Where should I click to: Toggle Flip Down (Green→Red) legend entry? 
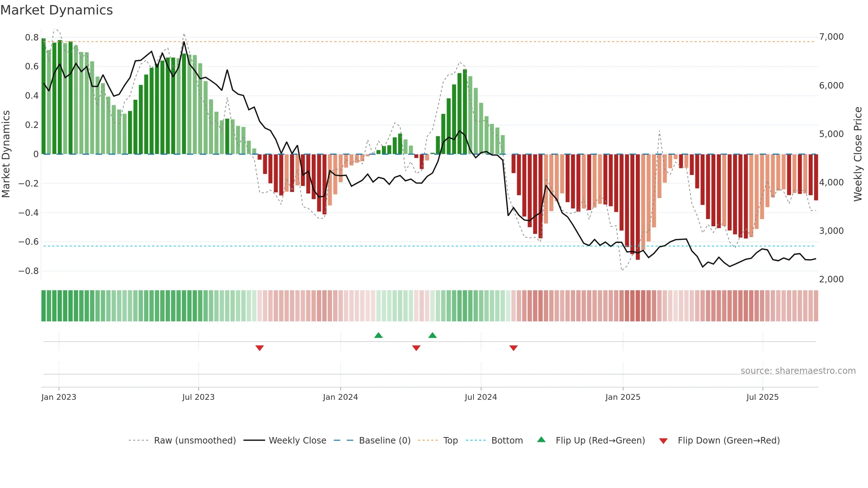point(719,440)
